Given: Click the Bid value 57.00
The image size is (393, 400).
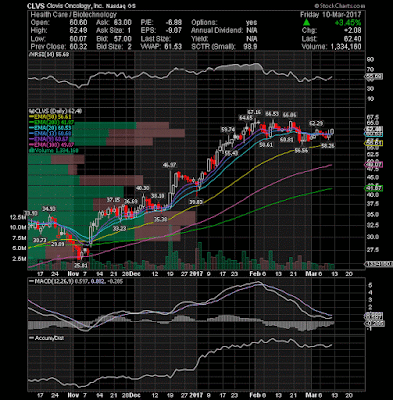Looking at the screenshot, I should click(123, 39).
